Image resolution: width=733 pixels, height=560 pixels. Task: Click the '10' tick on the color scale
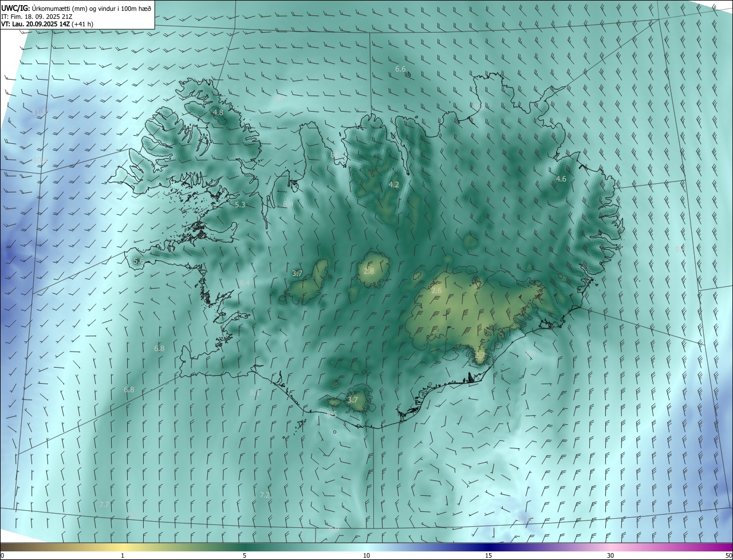(x=366, y=556)
